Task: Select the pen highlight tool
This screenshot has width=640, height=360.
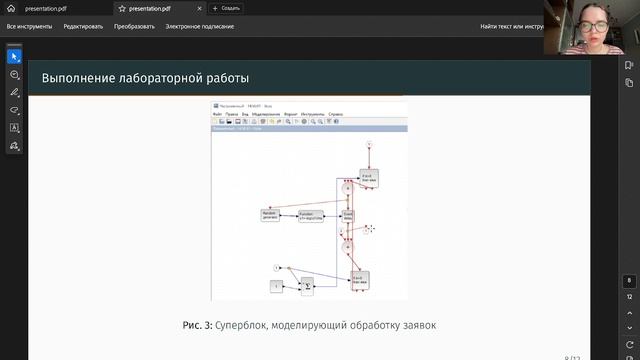Action: click(x=14, y=92)
